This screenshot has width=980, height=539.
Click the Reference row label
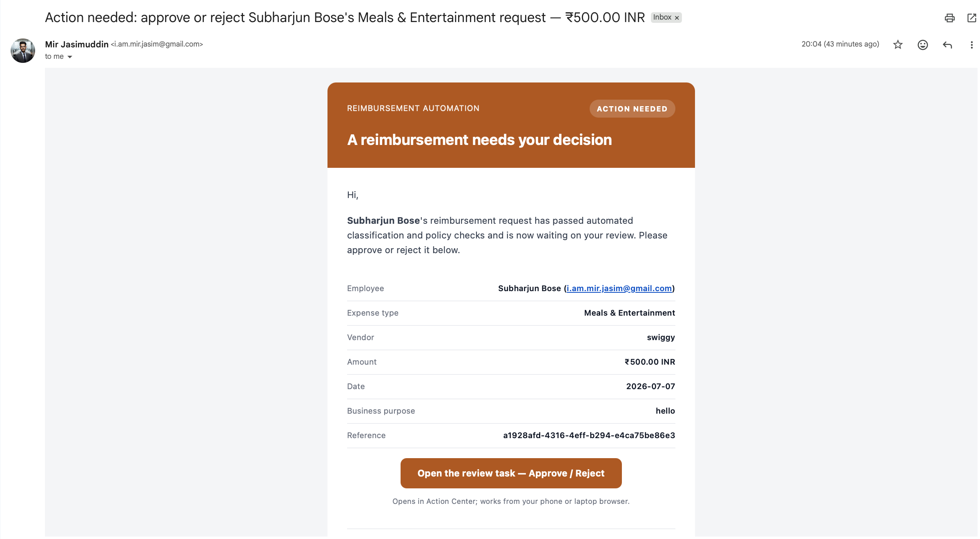tap(366, 435)
